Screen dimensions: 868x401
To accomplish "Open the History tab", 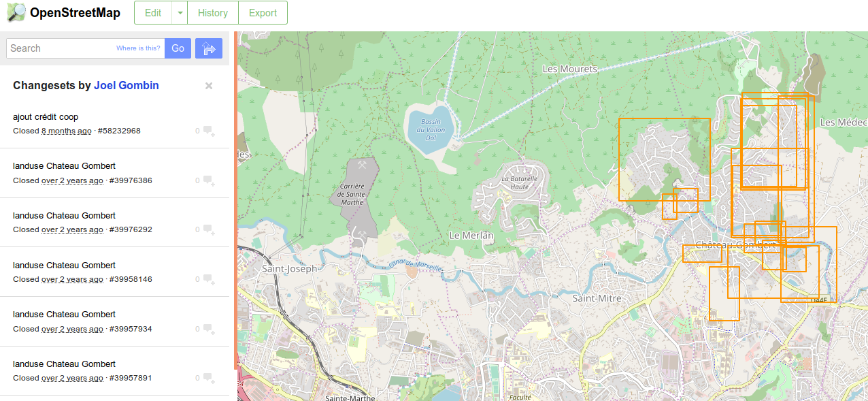I will tap(213, 13).
